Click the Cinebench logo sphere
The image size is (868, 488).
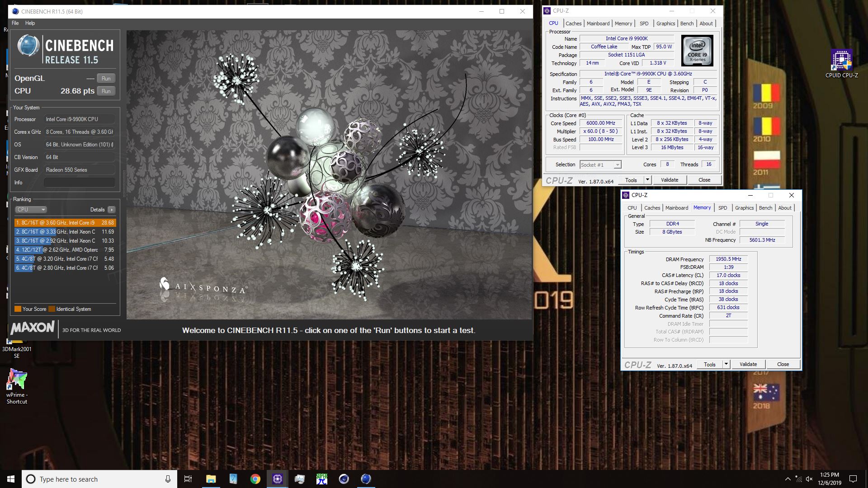tap(28, 46)
